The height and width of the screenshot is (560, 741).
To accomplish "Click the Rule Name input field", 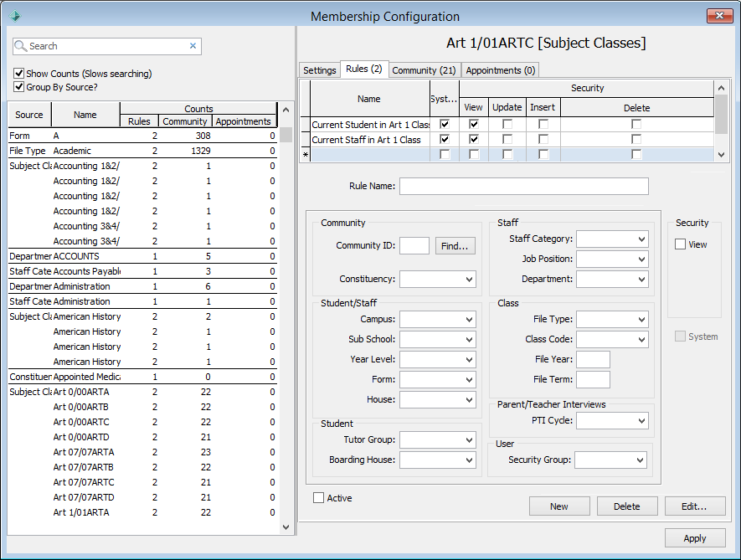I will coord(524,186).
